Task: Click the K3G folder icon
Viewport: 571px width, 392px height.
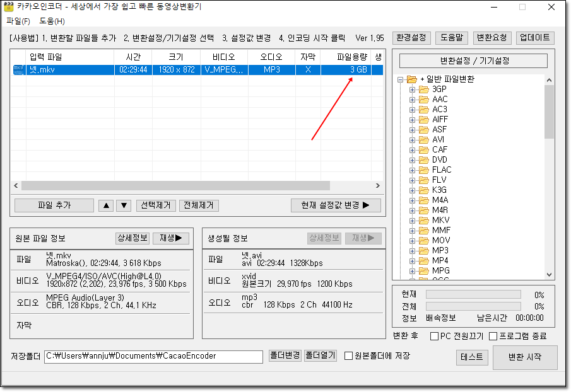Action: [x=423, y=190]
